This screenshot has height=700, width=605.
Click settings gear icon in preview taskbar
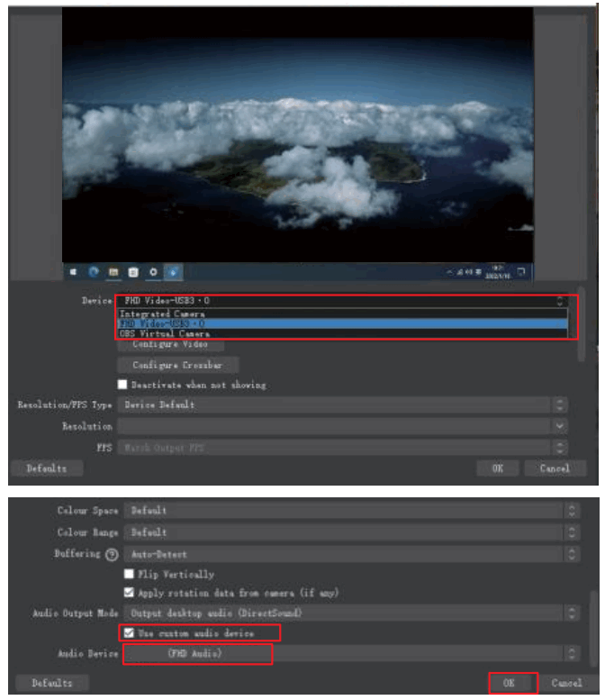point(153,272)
